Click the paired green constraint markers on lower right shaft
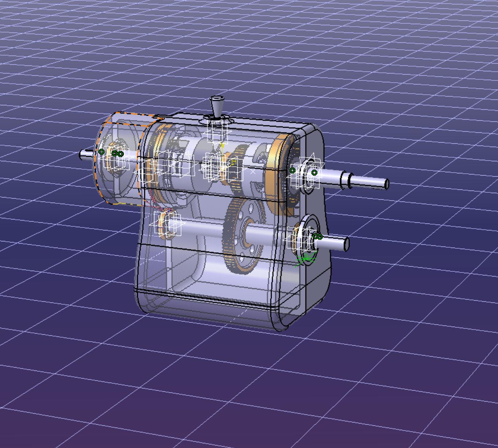498x448 pixels. [x=317, y=237]
